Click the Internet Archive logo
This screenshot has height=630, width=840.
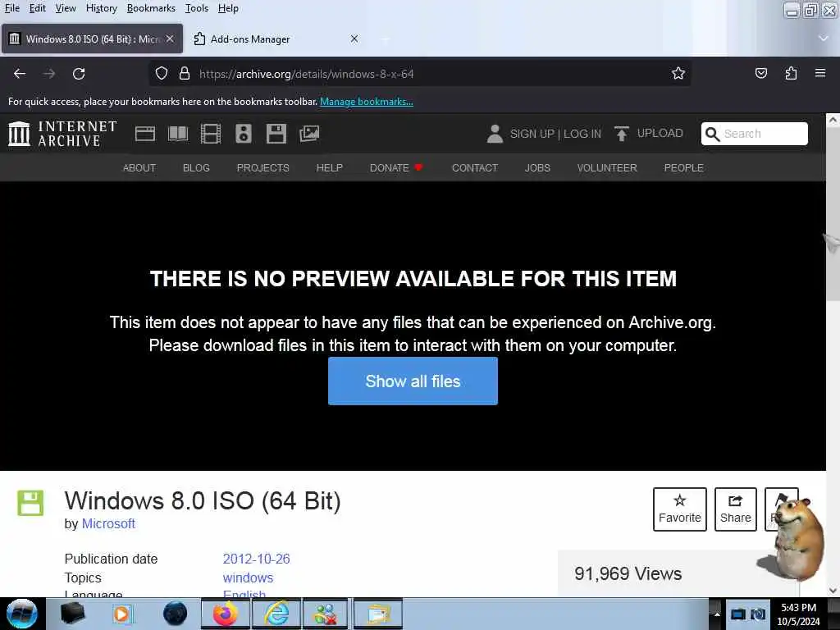pos(62,134)
